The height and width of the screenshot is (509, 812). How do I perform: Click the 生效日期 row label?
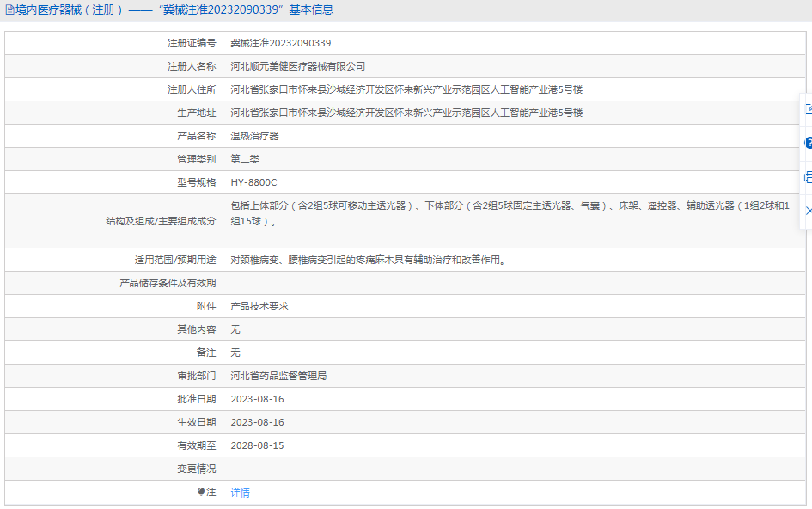pyautogui.click(x=196, y=422)
